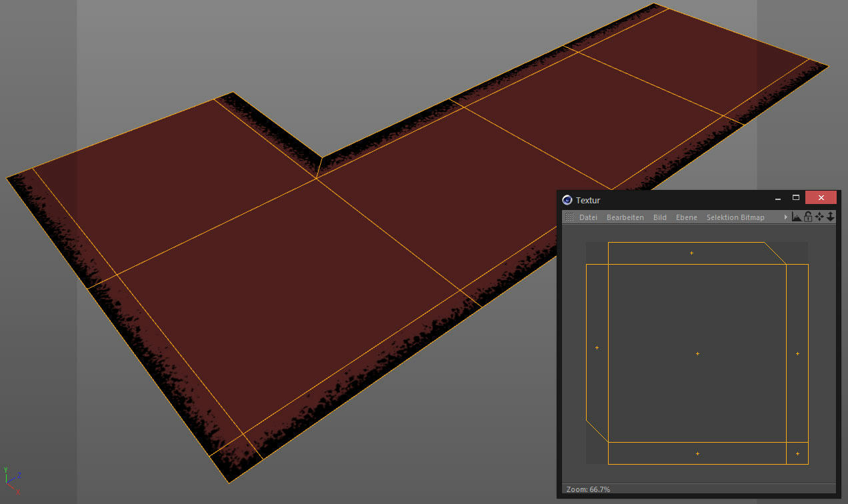Click the Zoom: 66.7% status text
The image size is (848, 504).
pos(588,489)
